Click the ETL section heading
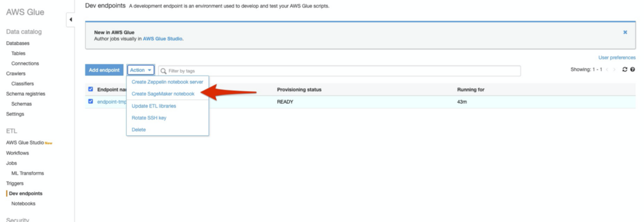The height and width of the screenshot is (222, 644). click(x=11, y=131)
